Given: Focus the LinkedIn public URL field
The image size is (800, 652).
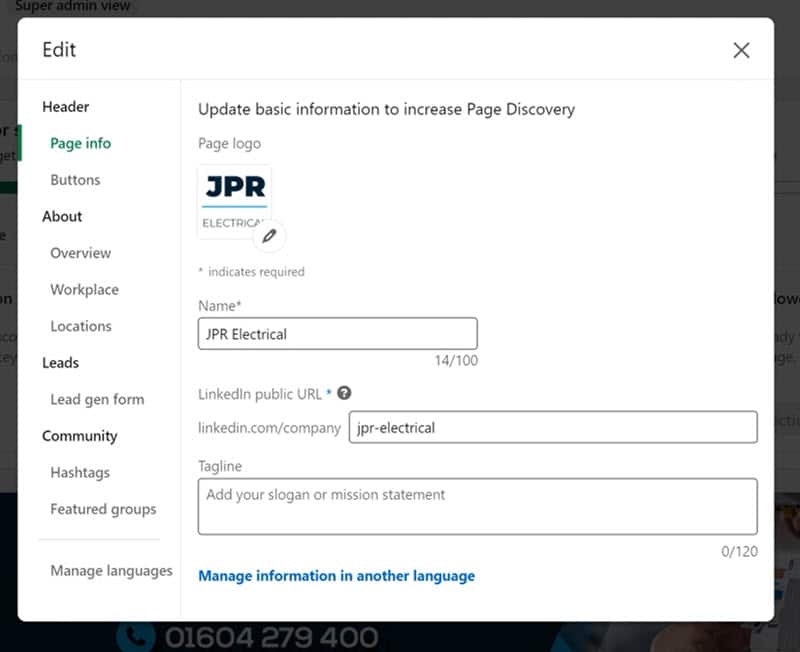Looking at the screenshot, I should click(553, 427).
